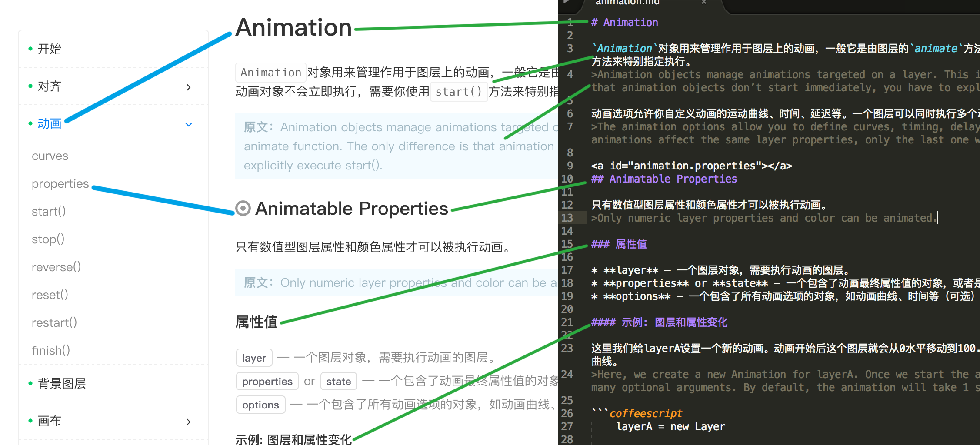The image size is (980, 445).
Task: Click the options code tag
Action: (260, 405)
